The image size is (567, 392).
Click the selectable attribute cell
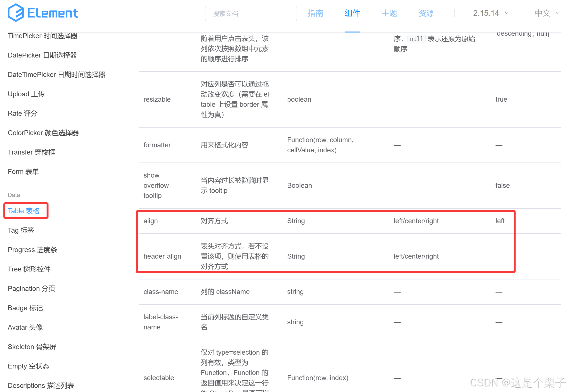159,378
